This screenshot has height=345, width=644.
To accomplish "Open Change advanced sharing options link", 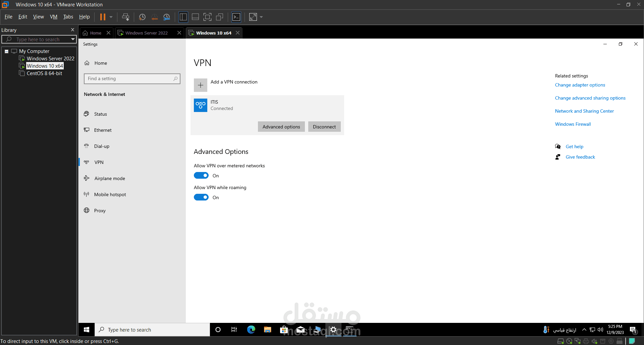I will pyautogui.click(x=590, y=98).
